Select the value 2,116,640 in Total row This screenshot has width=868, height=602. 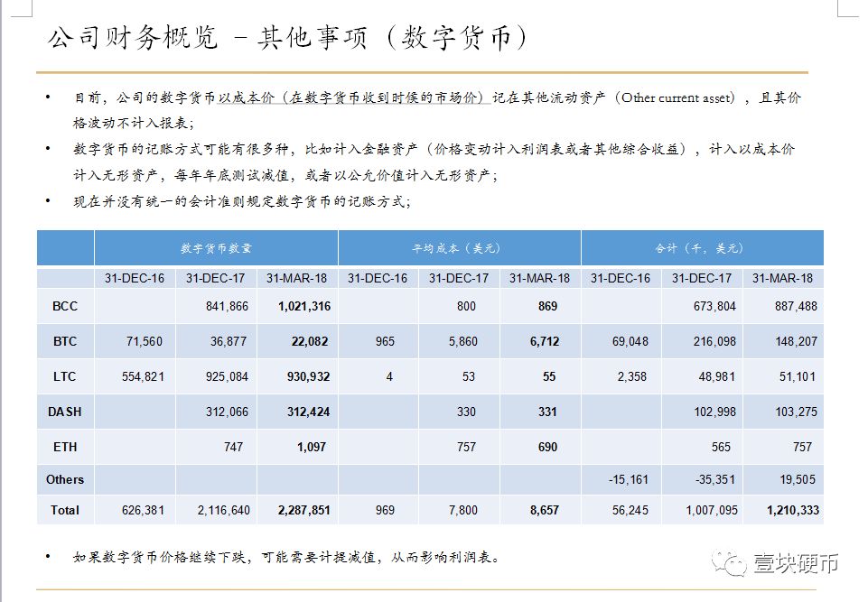pyautogui.click(x=224, y=510)
